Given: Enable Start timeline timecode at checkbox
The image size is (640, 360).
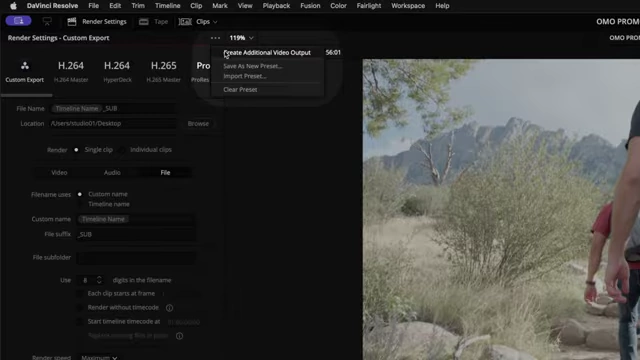Looking at the screenshot, I should click(80, 322).
